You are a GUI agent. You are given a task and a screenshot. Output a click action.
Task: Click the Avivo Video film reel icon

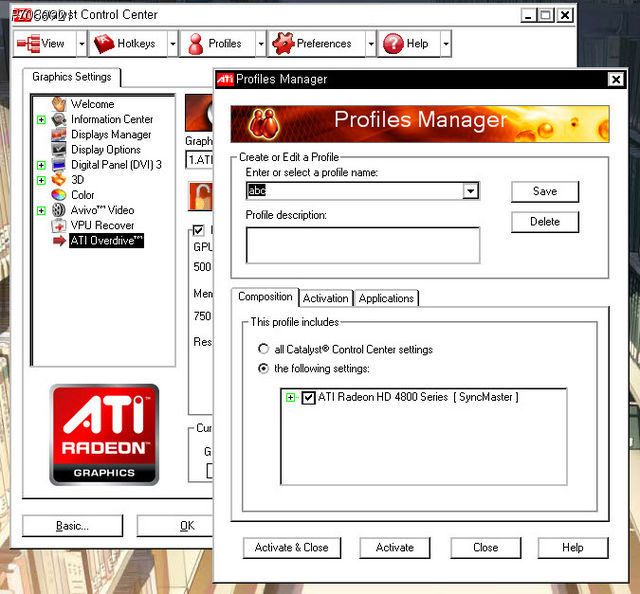[59, 210]
